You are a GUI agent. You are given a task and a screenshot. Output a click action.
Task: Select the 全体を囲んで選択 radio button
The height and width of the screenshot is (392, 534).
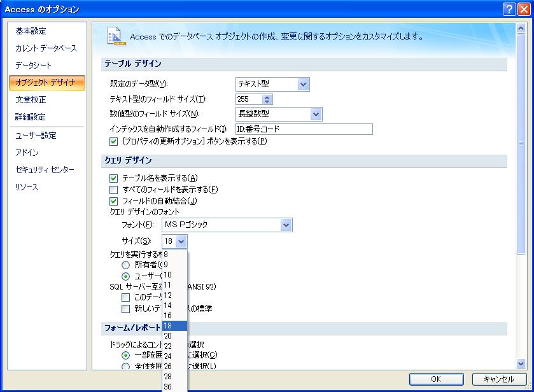pyautogui.click(x=125, y=367)
